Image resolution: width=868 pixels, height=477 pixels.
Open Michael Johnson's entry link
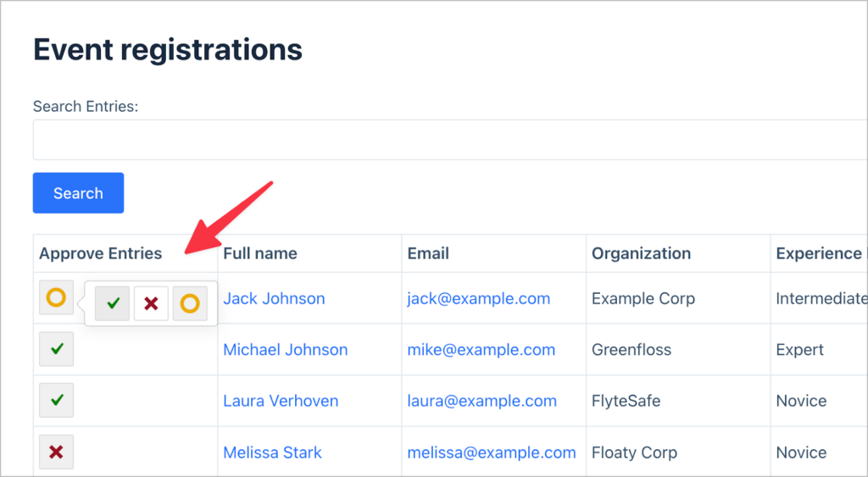[x=285, y=350]
